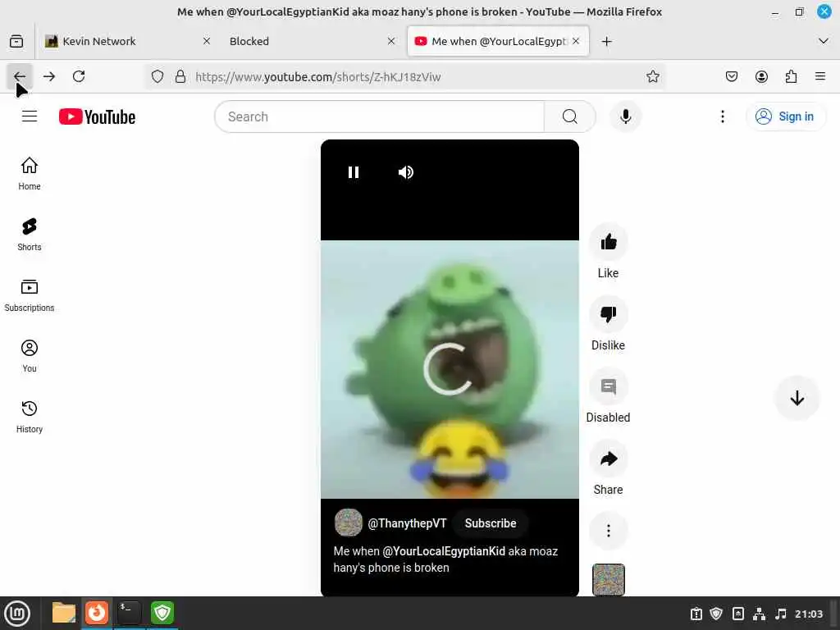Share this Short
This screenshot has width=840, height=630.
coord(608,459)
